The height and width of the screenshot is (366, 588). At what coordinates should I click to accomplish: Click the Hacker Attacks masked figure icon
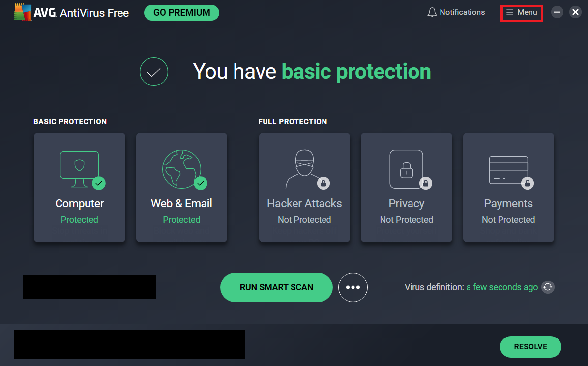click(x=303, y=169)
